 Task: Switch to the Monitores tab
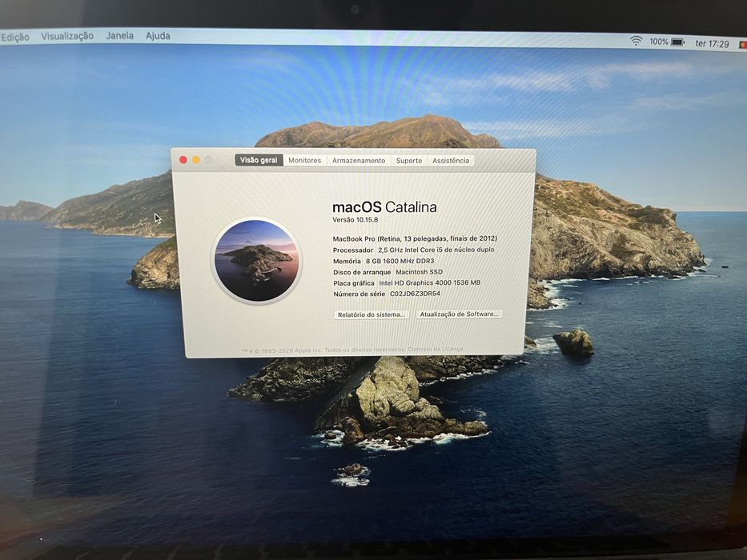click(x=304, y=161)
